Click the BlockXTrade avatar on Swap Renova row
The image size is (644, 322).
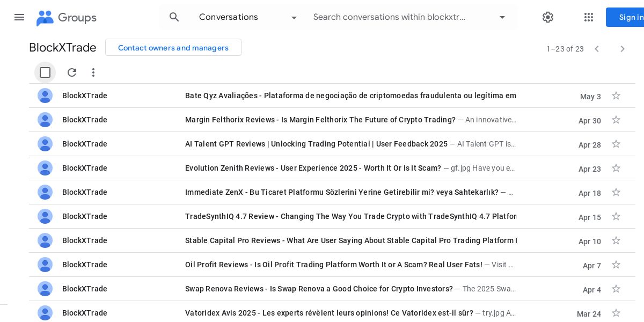tap(45, 289)
